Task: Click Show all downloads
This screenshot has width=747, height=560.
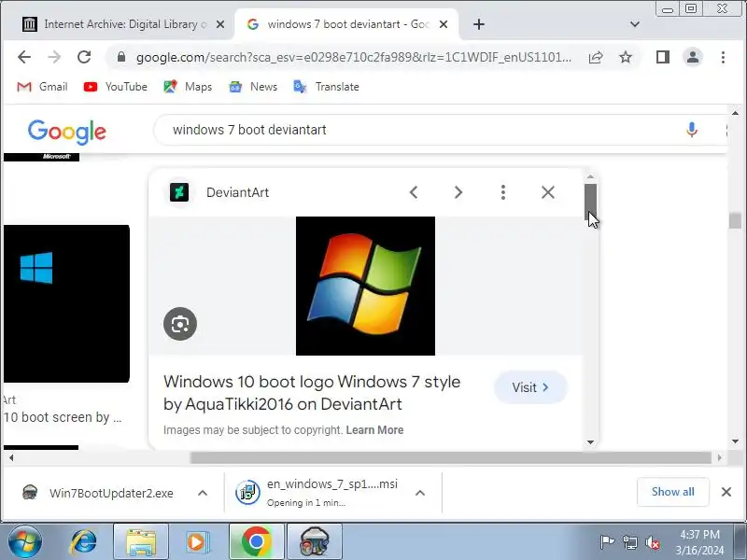Action: (672, 492)
